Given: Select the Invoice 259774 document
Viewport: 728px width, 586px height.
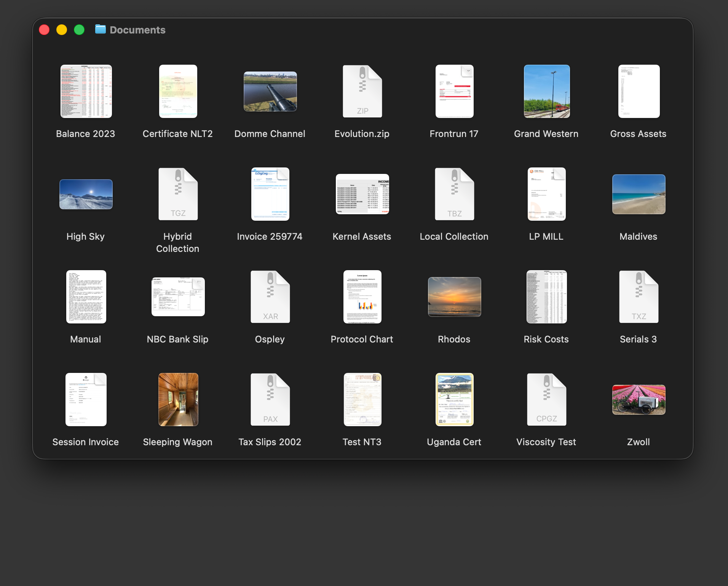Looking at the screenshot, I should pyautogui.click(x=270, y=194).
